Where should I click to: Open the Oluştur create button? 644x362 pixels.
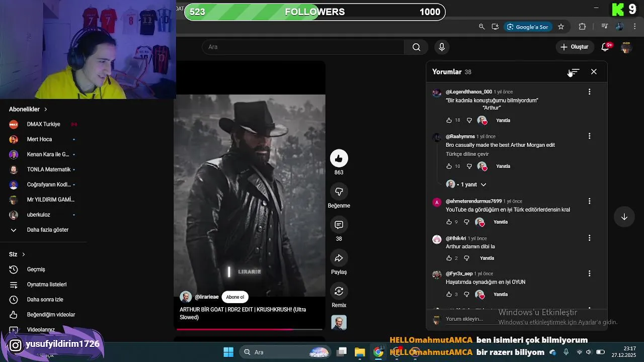click(x=575, y=47)
